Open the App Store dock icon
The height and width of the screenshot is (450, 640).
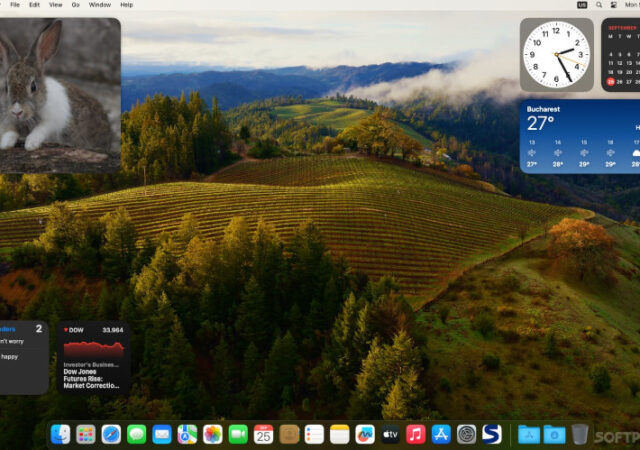(x=441, y=434)
